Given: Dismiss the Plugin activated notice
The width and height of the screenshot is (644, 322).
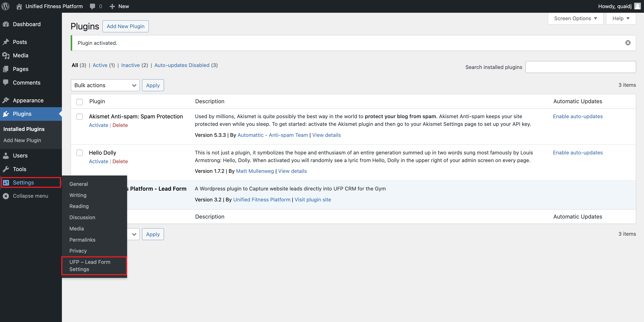Looking at the screenshot, I should coord(628,43).
